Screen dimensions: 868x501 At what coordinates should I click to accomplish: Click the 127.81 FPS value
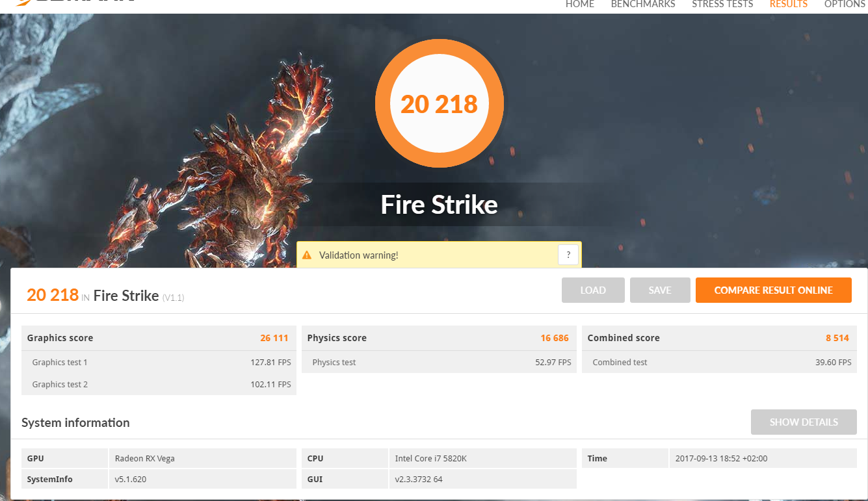click(270, 363)
